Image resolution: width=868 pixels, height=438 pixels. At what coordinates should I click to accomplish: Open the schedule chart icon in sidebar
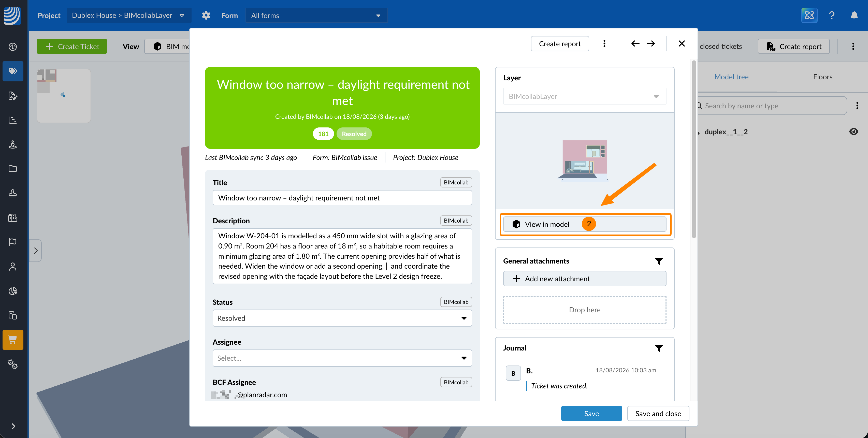pyautogui.click(x=13, y=120)
